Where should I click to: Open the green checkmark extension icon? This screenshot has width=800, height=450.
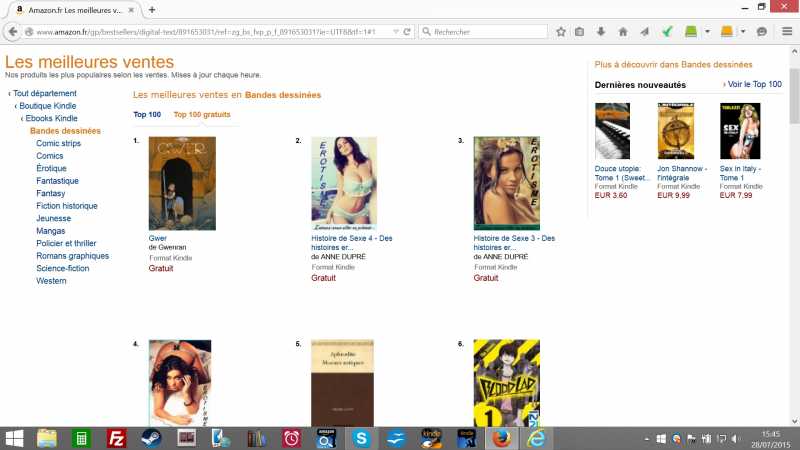coord(667,32)
